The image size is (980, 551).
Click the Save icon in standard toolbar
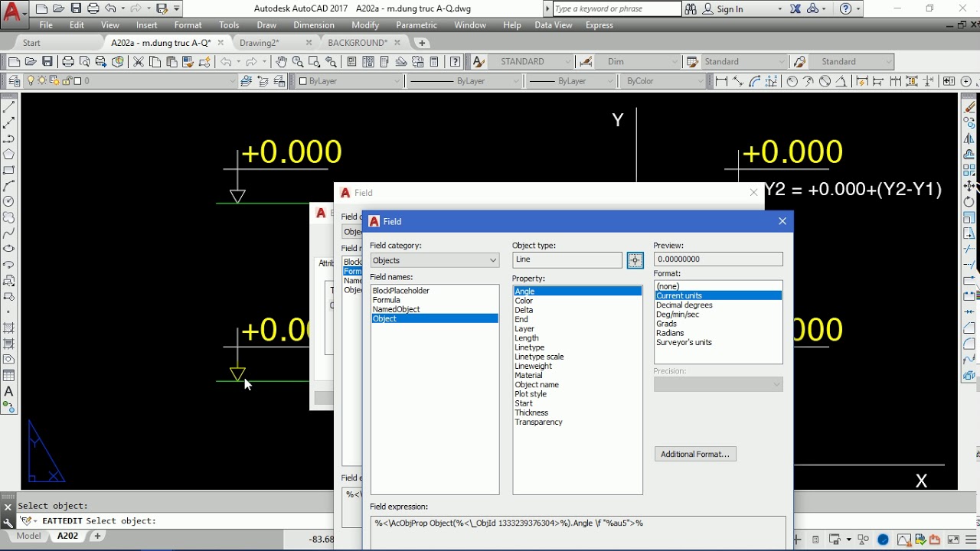(x=47, y=62)
